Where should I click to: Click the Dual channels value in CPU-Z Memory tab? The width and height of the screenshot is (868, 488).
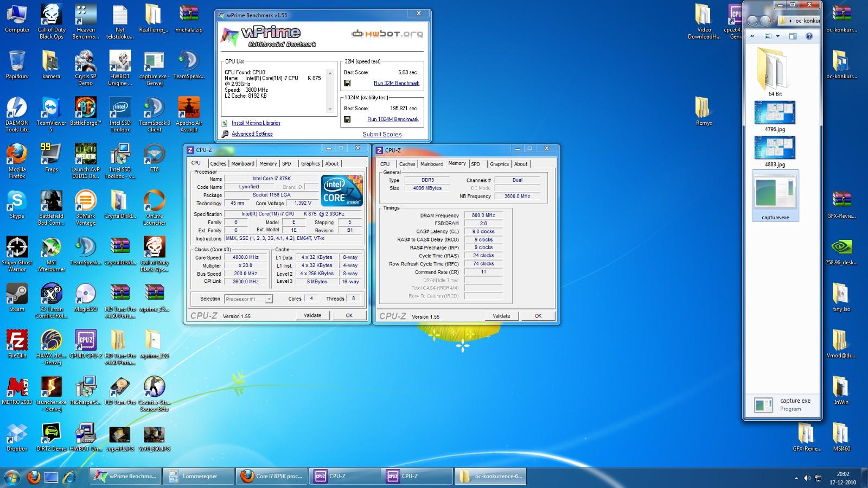pos(518,180)
